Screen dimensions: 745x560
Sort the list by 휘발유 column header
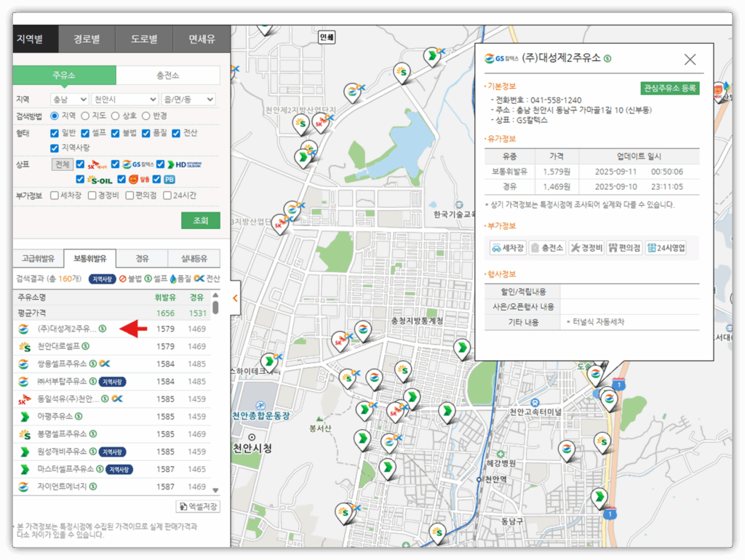pos(165,297)
